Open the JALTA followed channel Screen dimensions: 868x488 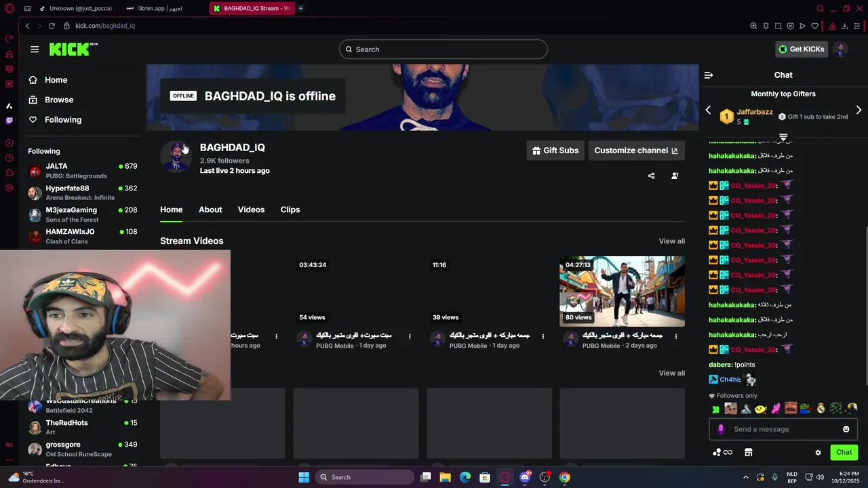pyautogui.click(x=82, y=171)
